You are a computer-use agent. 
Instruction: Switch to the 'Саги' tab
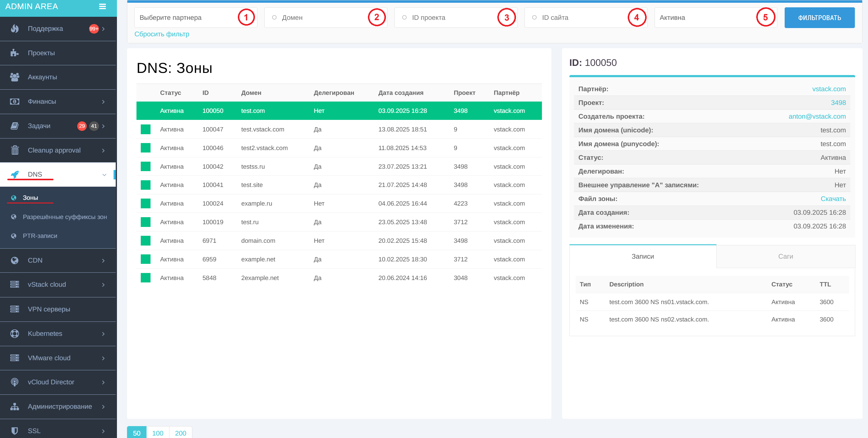pos(786,256)
